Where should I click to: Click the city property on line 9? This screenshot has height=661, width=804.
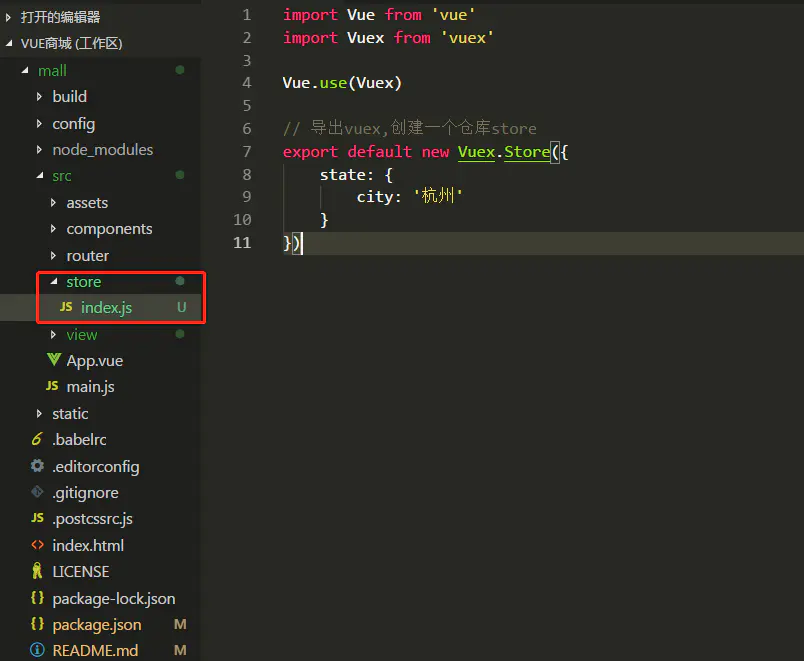[x=375, y=197]
